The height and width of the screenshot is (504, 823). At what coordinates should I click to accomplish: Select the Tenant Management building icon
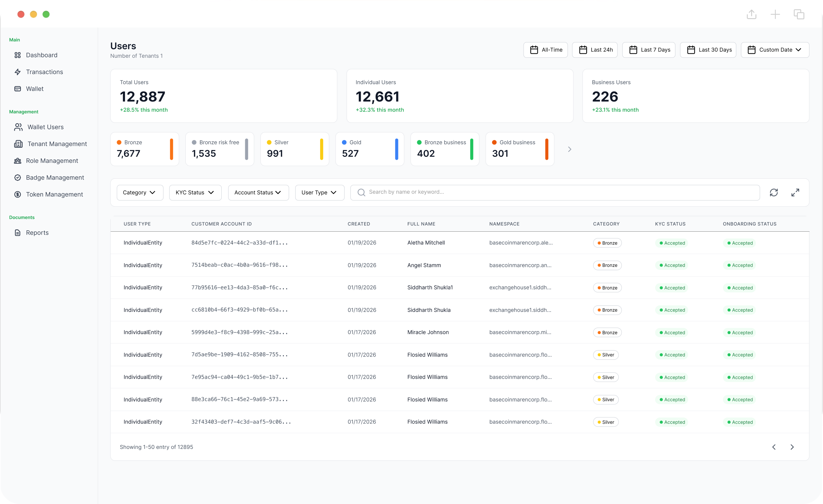(18, 144)
